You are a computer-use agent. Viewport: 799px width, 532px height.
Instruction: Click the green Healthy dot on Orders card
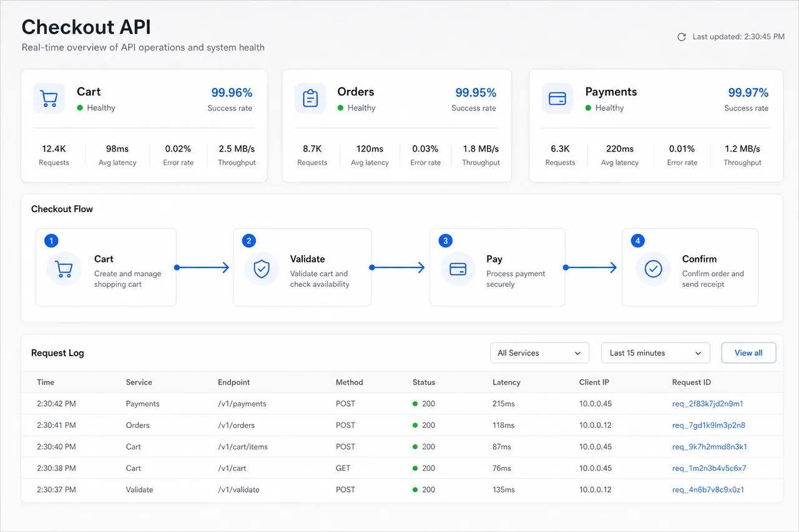click(x=340, y=108)
